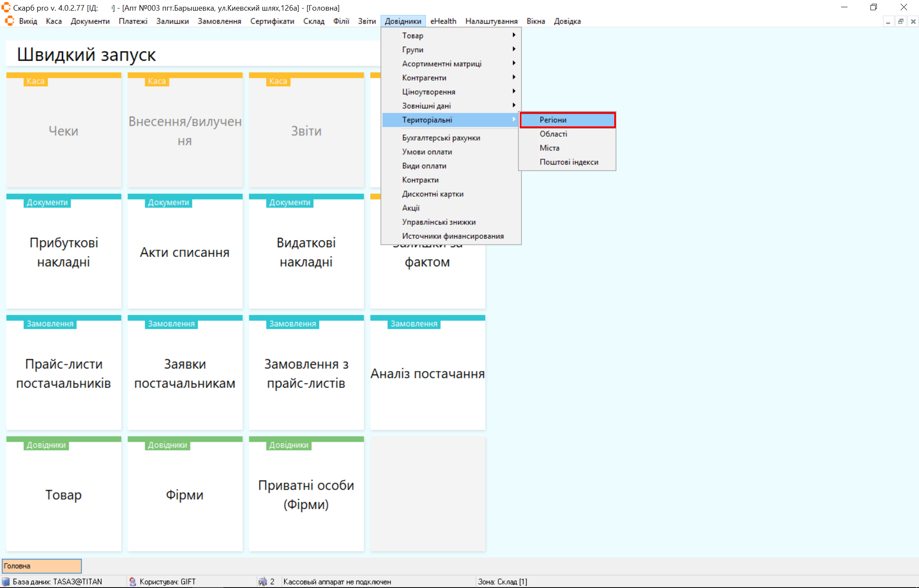This screenshot has width=919, height=588.
Task: Click the cash register icon in status bar
Action: pyautogui.click(x=263, y=582)
